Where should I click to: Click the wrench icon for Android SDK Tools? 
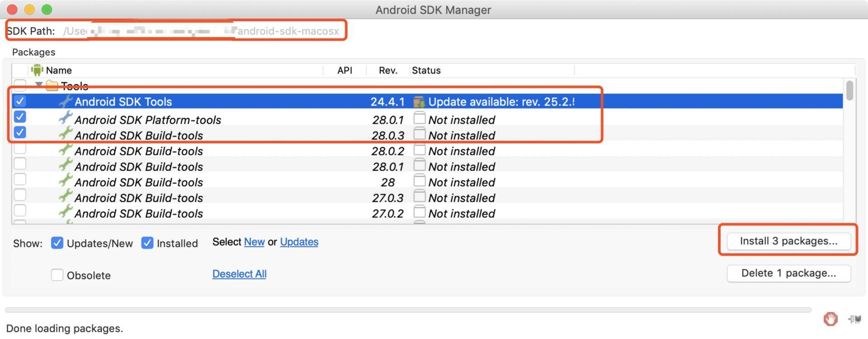(66, 102)
